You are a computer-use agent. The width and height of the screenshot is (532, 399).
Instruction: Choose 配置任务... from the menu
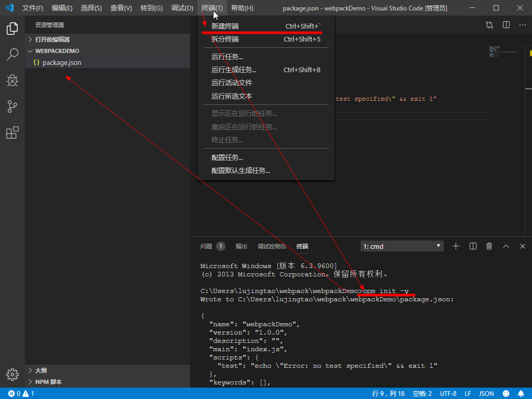(x=266, y=157)
